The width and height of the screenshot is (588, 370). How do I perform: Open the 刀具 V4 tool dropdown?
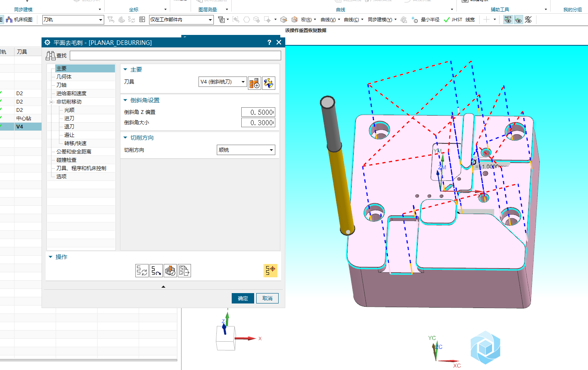pyautogui.click(x=223, y=82)
